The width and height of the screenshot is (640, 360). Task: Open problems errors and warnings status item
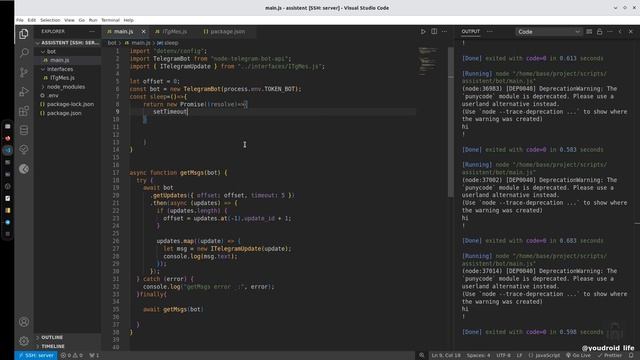(71, 356)
